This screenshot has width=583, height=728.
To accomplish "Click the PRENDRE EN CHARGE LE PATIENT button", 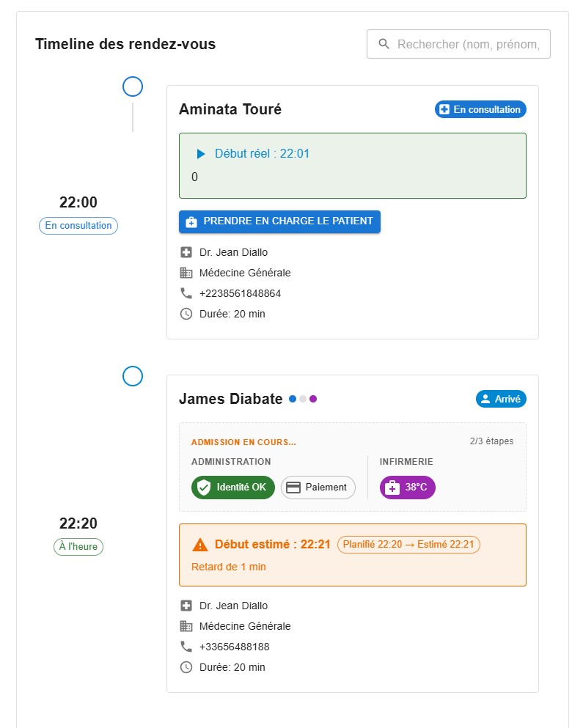I will click(279, 221).
